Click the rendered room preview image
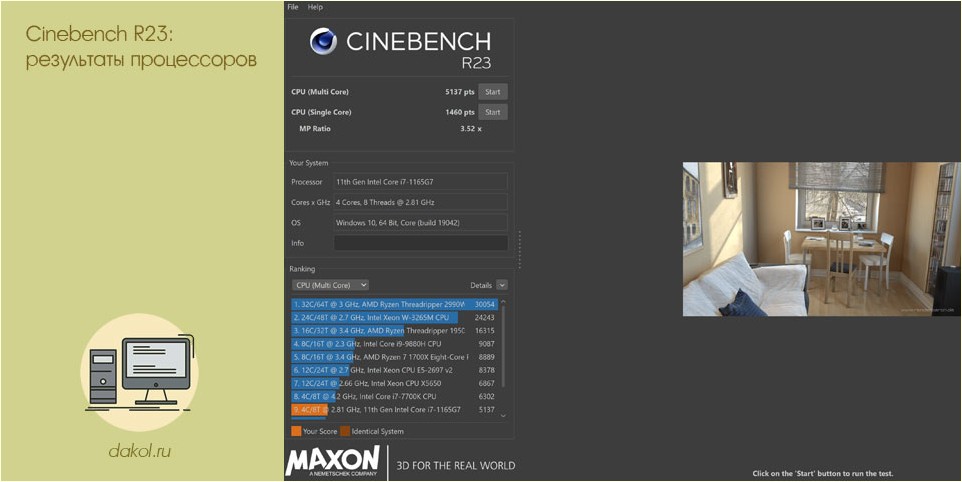This screenshot has width=962, height=482. tap(822, 239)
